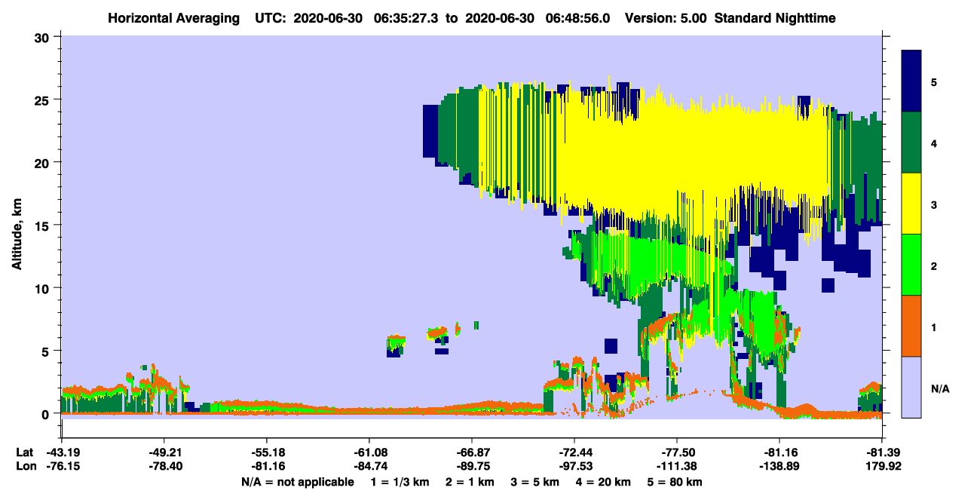980x503 pixels.
Task: Click longitude value -89.75
Action: (x=472, y=467)
